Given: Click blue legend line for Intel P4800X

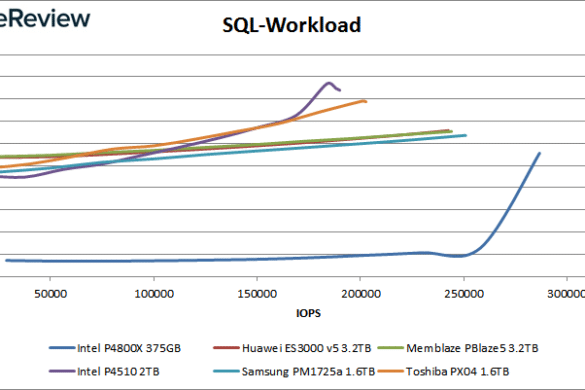Looking at the screenshot, I should [x=62, y=348].
